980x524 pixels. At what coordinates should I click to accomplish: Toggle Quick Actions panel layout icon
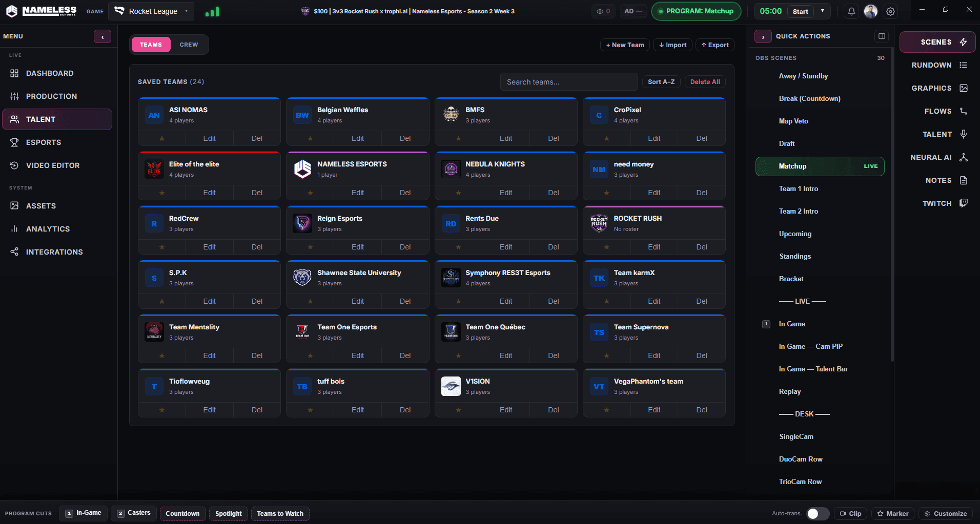[x=882, y=36]
